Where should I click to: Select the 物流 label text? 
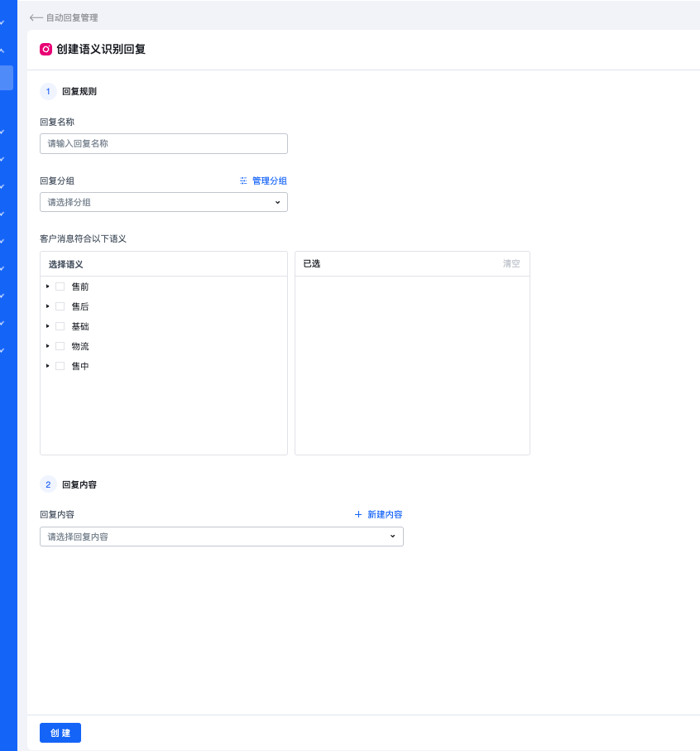[x=80, y=346]
